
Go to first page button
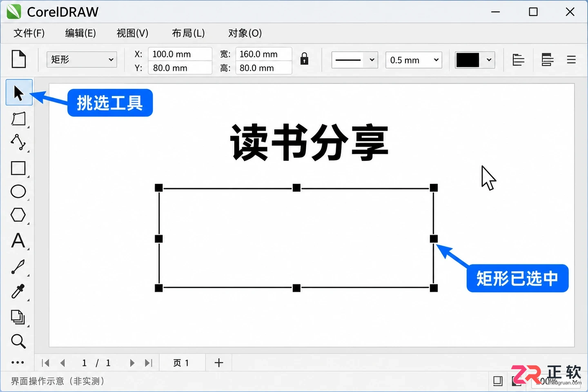(46, 363)
